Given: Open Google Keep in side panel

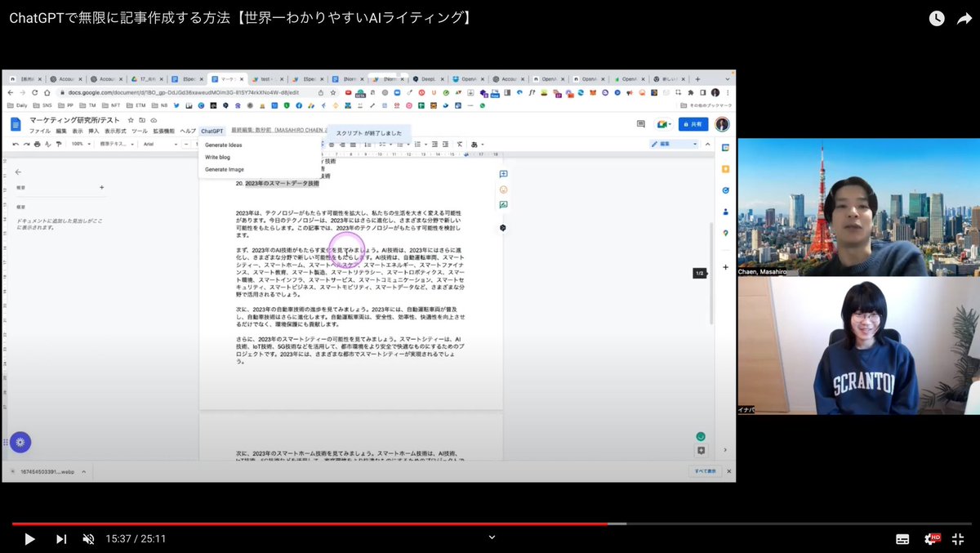Looking at the screenshot, I should coord(725,168).
